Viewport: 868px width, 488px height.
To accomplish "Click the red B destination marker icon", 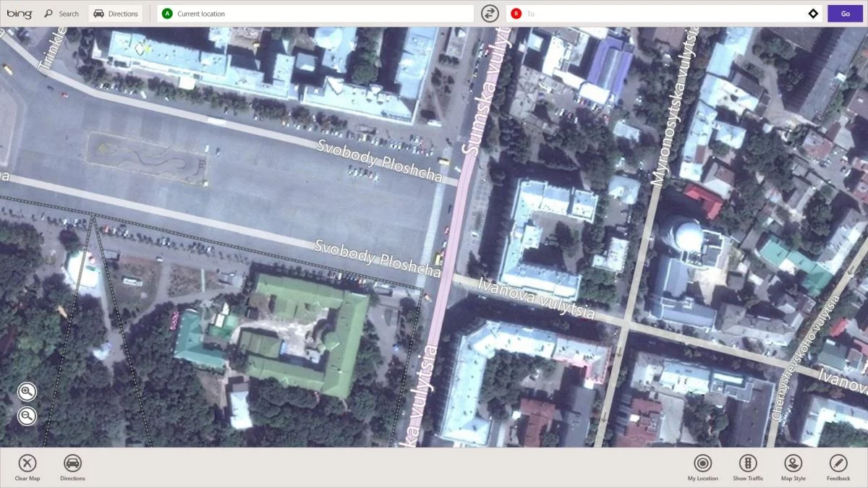I will pos(516,14).
